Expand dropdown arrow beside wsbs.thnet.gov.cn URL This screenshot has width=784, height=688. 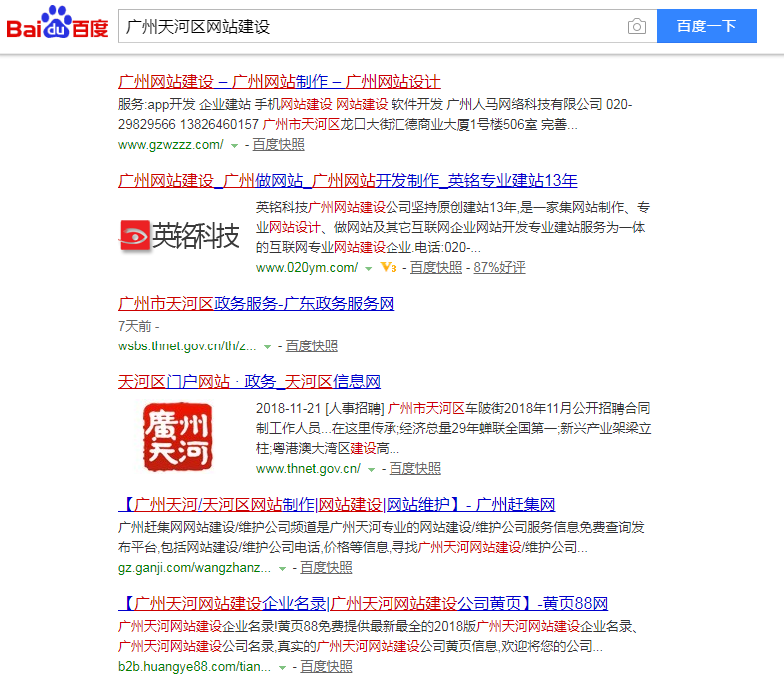coord(268,346)
